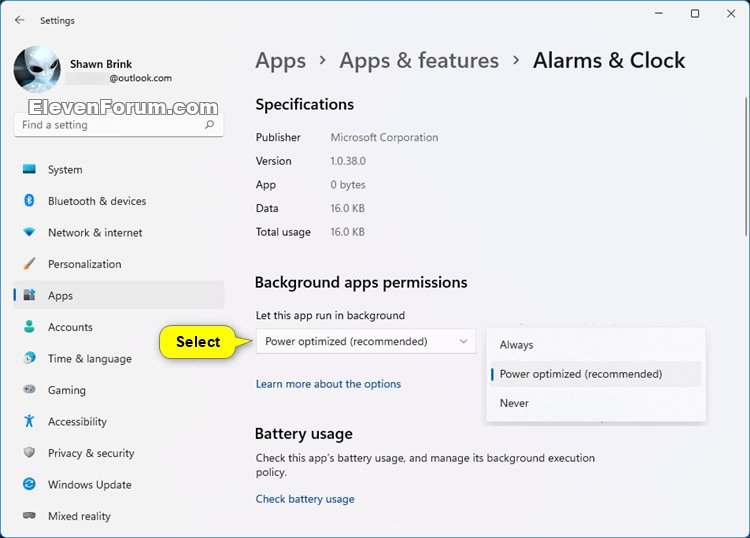Screen dimensions: 750x538
Task: Choose Always from dropdown list
Action: pyautogui.click(x=596, y=345)
